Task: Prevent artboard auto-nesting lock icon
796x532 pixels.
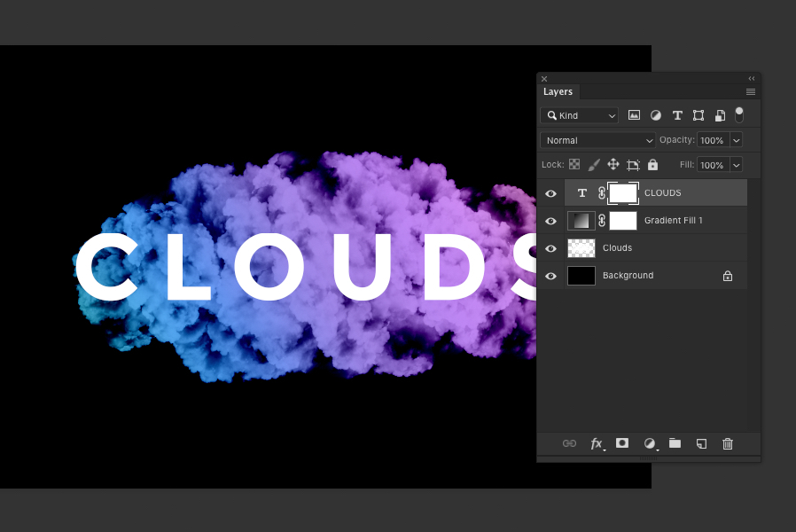Action: [633, 164]
